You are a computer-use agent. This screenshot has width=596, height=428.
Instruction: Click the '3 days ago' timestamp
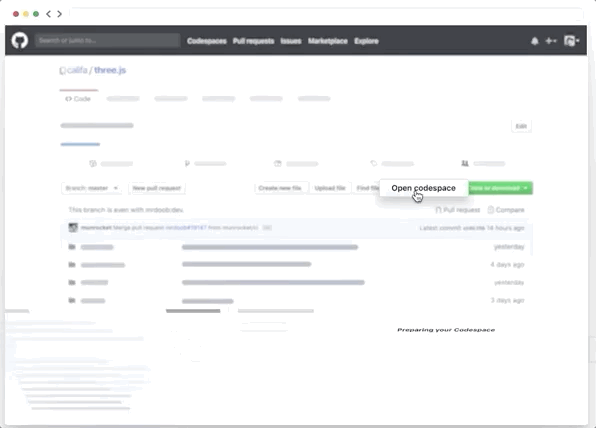(507, 300)
